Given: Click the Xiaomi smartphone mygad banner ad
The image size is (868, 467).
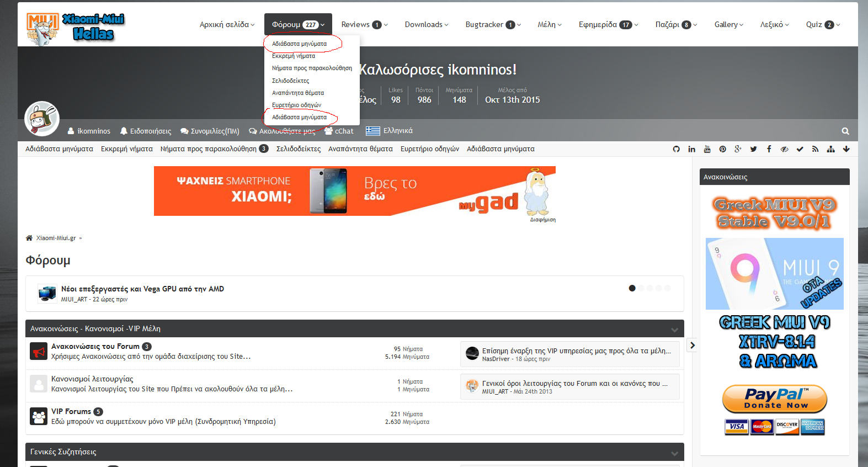Looking at the screenshot, I should click(x=354, y=191).
